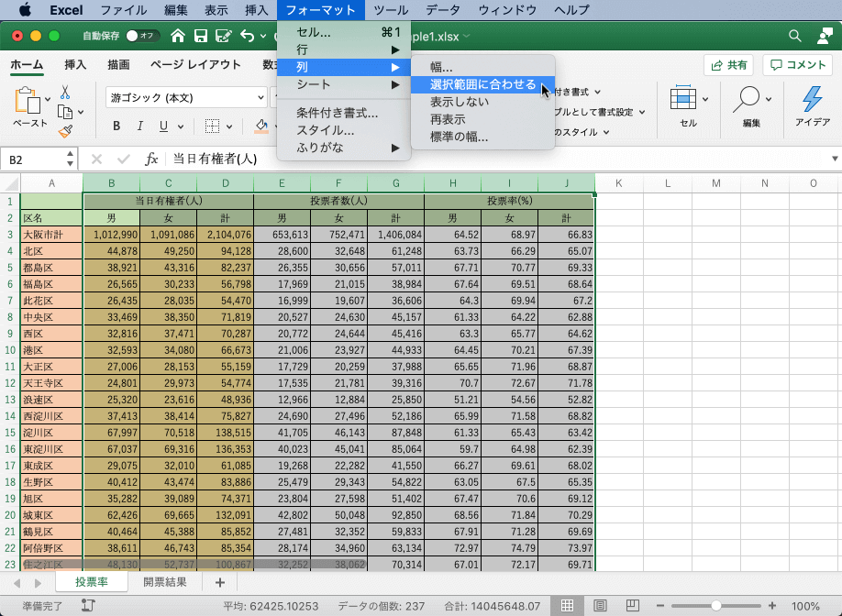Choose 再表示 in column submenu
Screen dimensions: 842x616
482,119
